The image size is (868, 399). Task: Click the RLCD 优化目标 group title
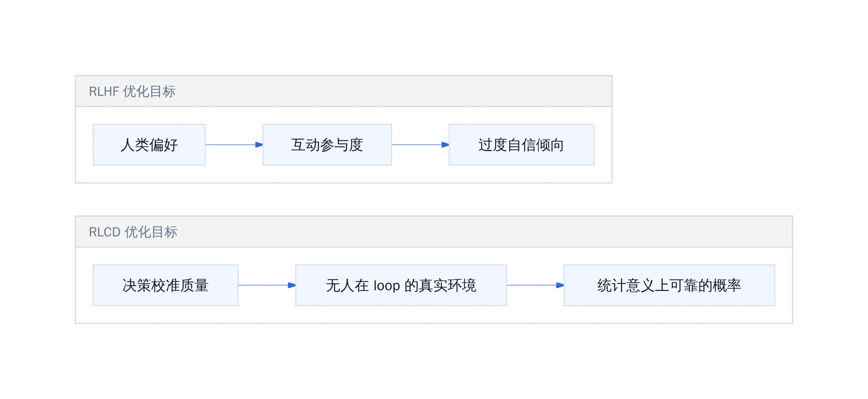pos(133,232)
